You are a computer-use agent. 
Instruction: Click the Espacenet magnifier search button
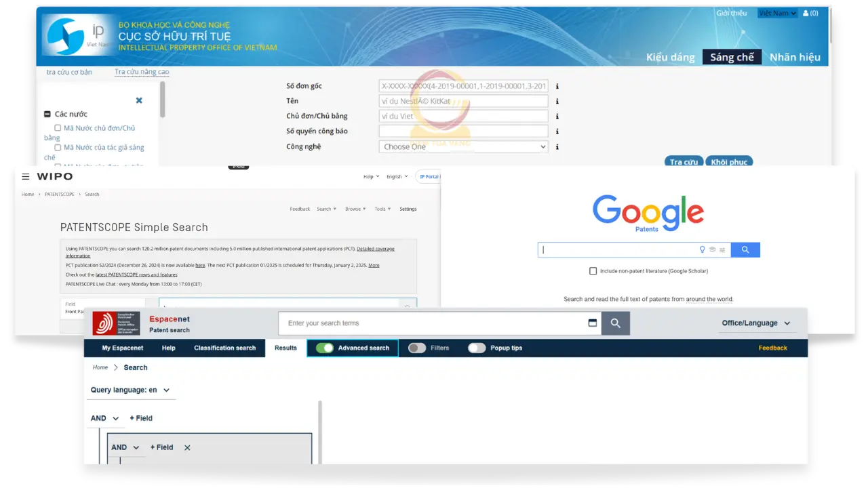[x=615, y=323]
